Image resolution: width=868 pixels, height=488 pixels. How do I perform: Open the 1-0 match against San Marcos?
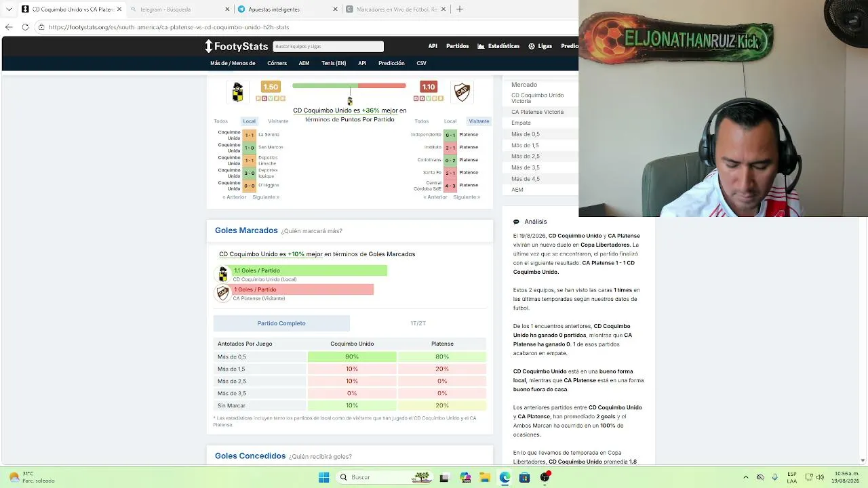pyautogui.click(x=249, y=147)
